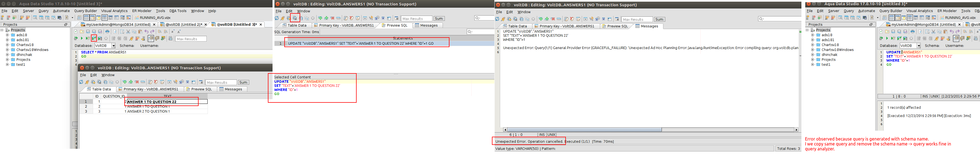Screen dimensions: 980x166
Task: Click save-changes icon in Preview SQL editor toolbar
Action: coord(294,18)
